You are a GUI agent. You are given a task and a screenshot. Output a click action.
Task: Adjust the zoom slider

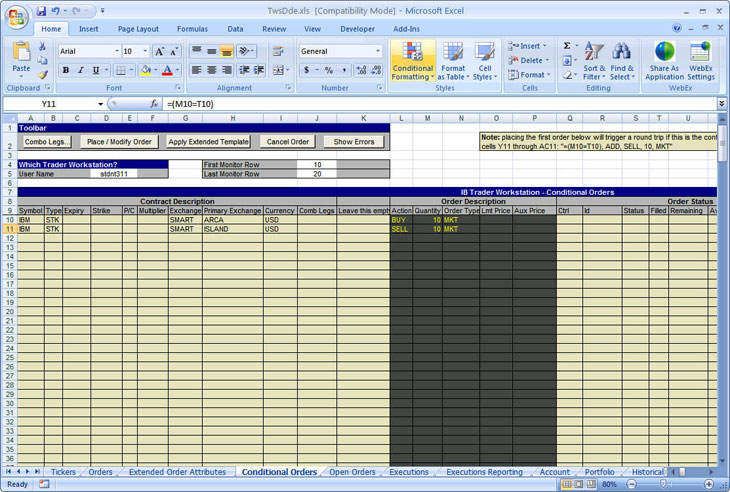[x=664, y=484]
